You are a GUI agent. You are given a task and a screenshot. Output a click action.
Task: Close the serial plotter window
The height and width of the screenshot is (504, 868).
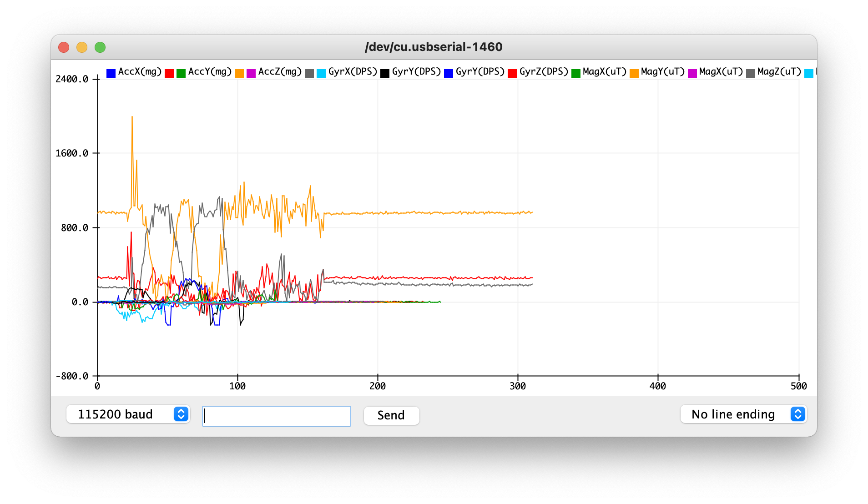tap(64, 47)
